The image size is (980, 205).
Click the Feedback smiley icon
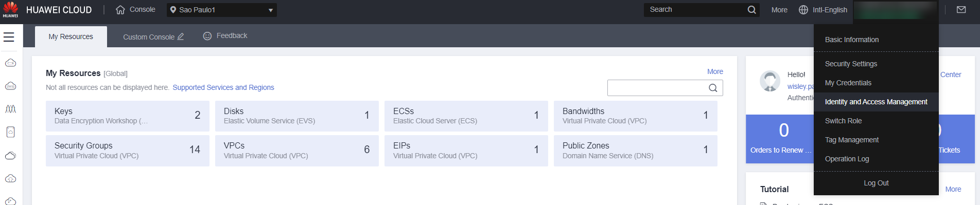(x=207, y=36)
